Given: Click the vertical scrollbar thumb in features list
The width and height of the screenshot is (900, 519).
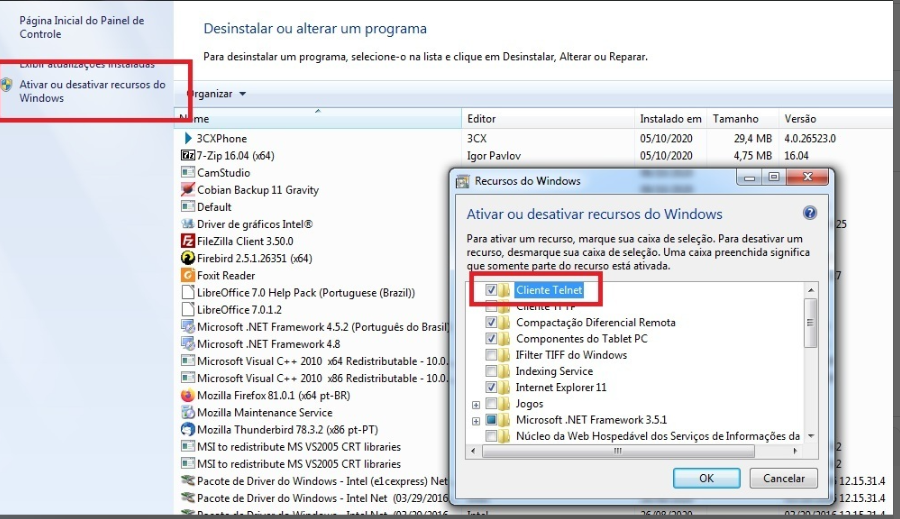Looking at the screenshot, I should coord(810,323).
